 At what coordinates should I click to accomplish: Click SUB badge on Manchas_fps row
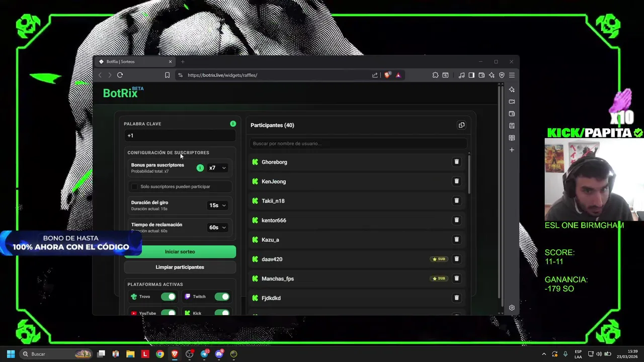(x=439, y=279)
